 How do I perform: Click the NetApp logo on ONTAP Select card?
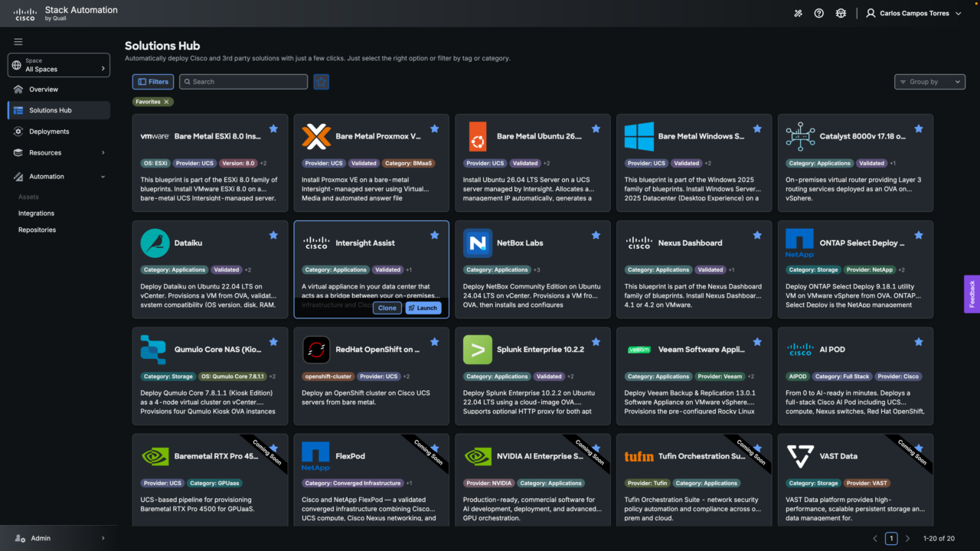click(x=799, y=243)
